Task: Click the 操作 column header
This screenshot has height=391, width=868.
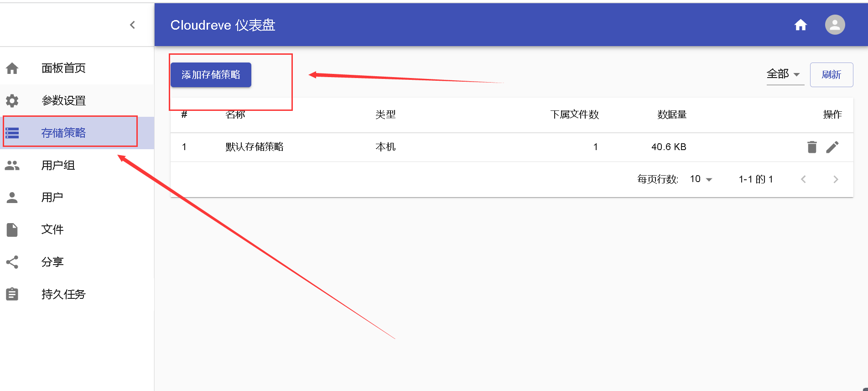Action: coord(832,115)
